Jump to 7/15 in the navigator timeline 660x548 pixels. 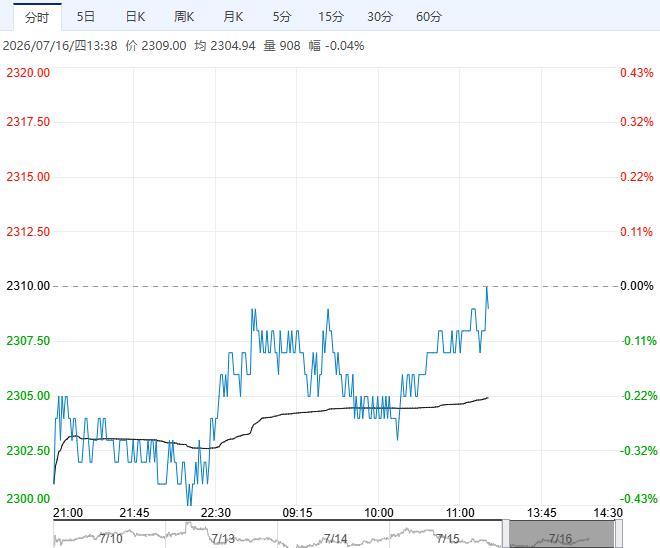[448, 538]
